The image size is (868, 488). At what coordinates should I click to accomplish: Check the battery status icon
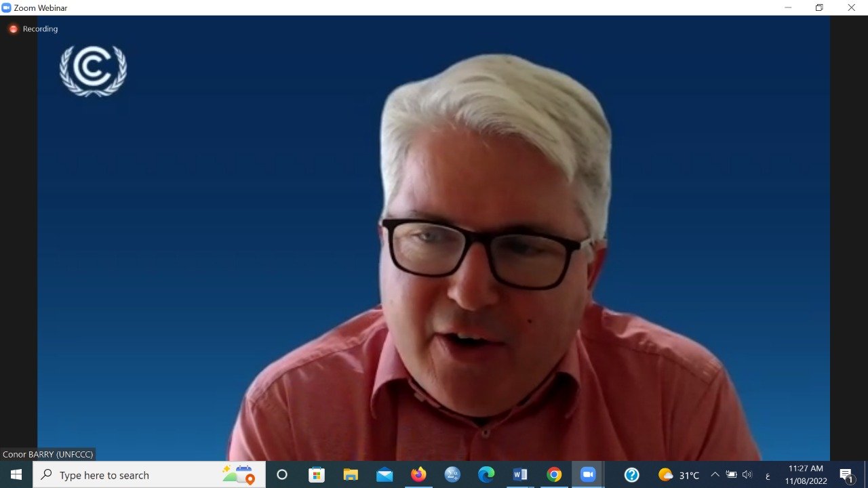731,474
